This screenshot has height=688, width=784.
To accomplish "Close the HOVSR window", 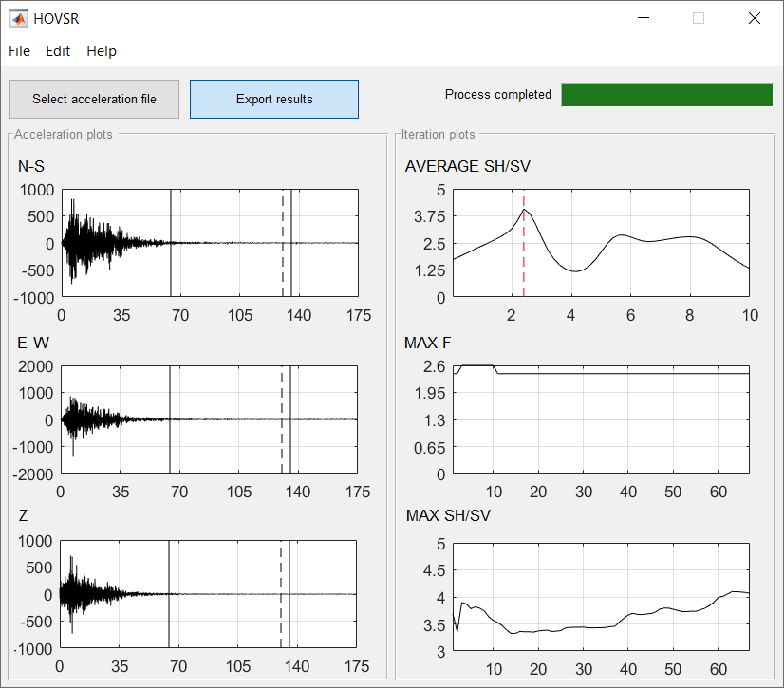I will pyautogui.click(x=754, y=18).
